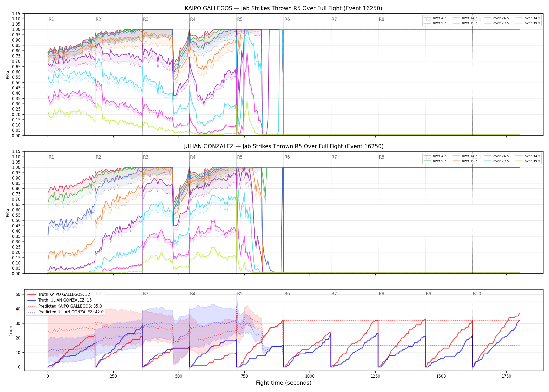This screenshot has width=549, height=392.
Task: Click 'over 4.5' legend entry in top chart
Action: coord(435,18)
